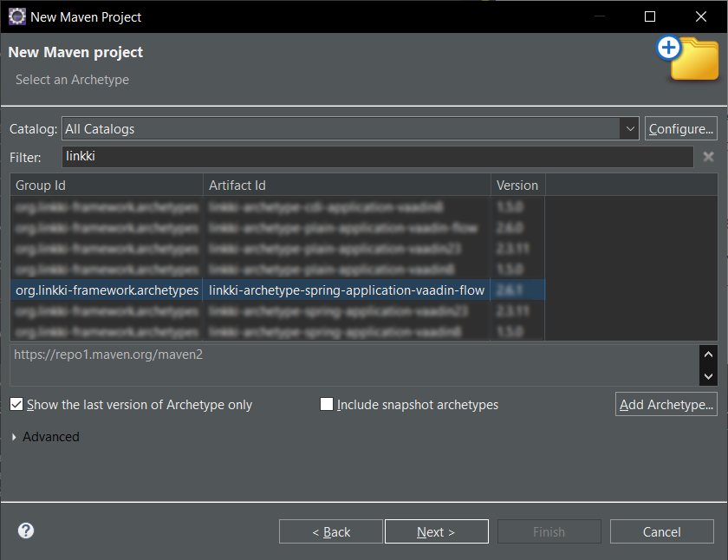Sort by Group Id column header
728x560 pixels.
tap(107, 186)
